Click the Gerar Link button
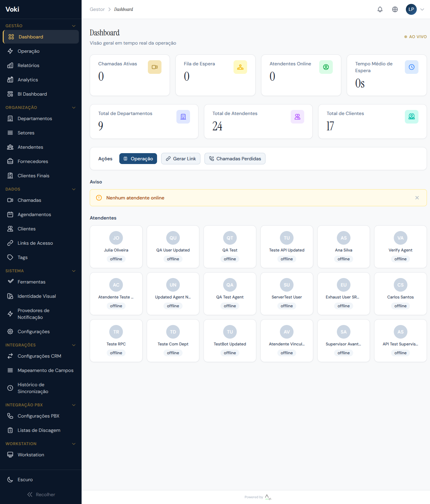Screen dimensions: 430x504 click(180, 159)
